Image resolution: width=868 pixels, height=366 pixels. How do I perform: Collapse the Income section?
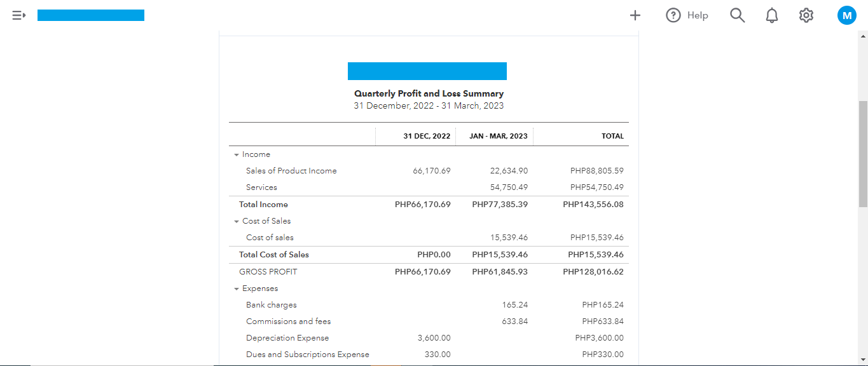click(x=237, y=154)
